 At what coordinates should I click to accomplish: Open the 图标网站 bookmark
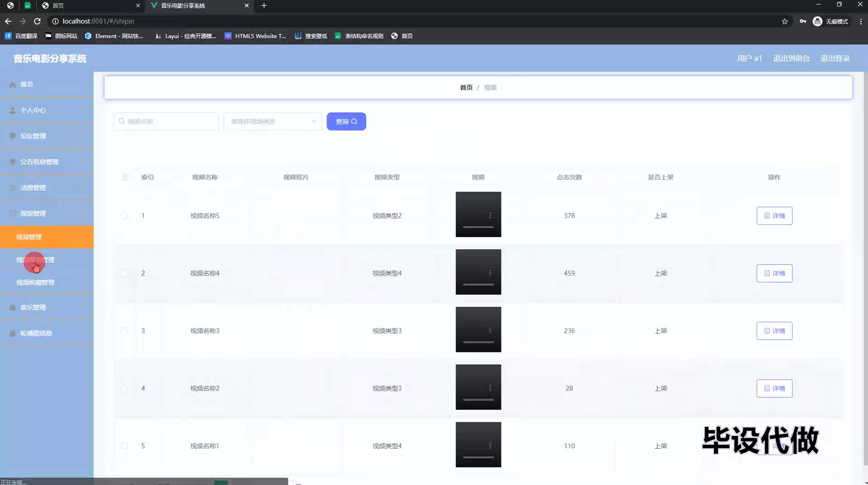(61, 36)
